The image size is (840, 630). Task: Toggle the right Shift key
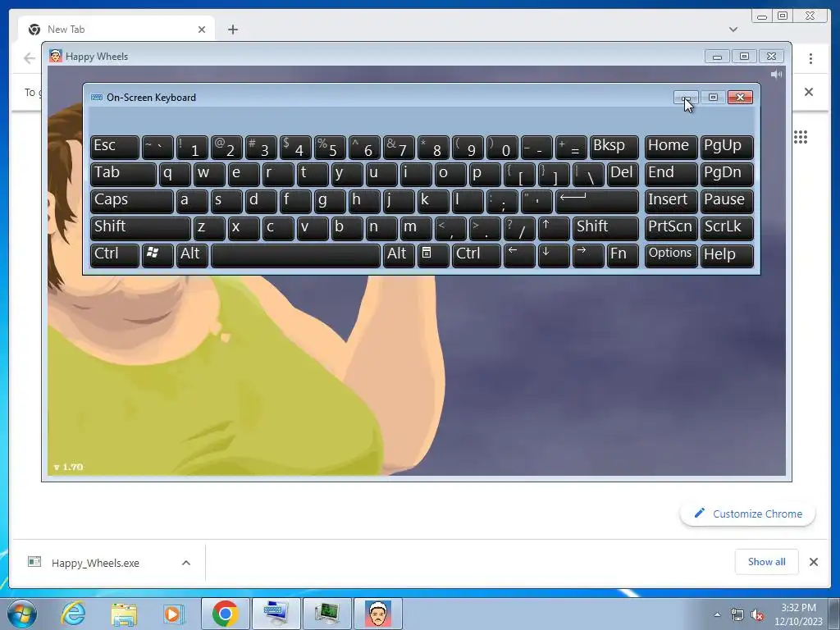click(605, 228)
